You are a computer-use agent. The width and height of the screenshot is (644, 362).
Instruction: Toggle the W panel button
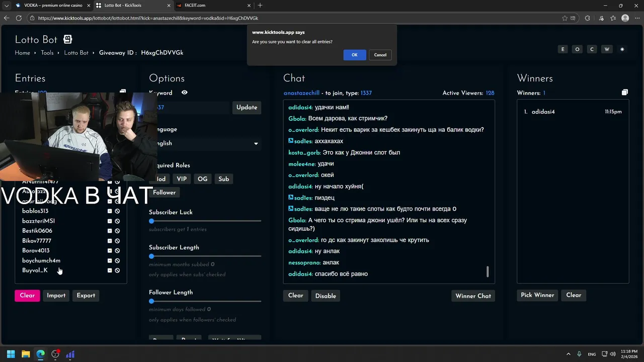607,49
